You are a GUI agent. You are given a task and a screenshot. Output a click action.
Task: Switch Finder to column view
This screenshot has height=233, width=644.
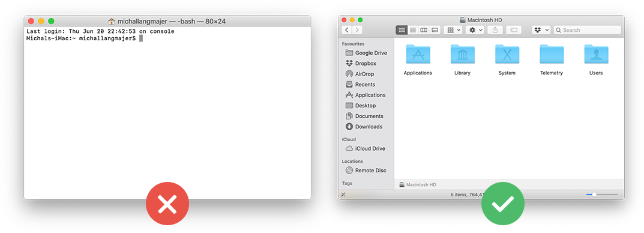(424, 30)
